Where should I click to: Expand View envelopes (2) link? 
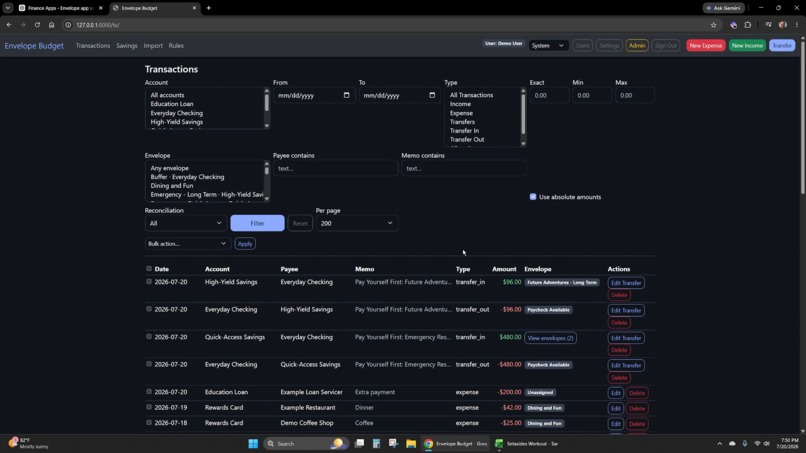click(550, 338)
